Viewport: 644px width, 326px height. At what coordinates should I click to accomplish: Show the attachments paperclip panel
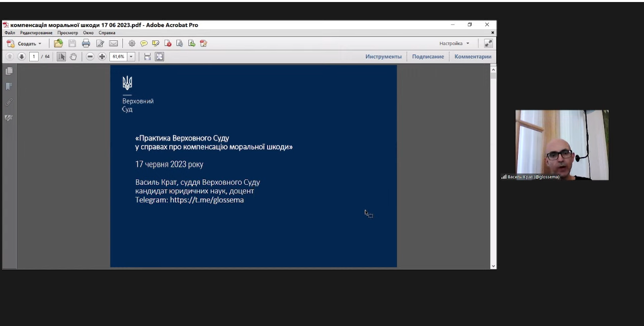point(9,102)
